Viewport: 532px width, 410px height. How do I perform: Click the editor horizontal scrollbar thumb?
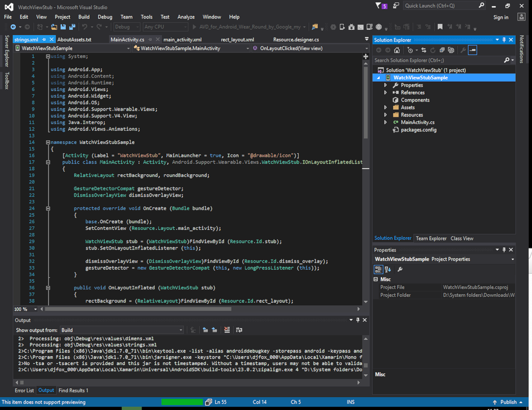click(x=138, y=309)
